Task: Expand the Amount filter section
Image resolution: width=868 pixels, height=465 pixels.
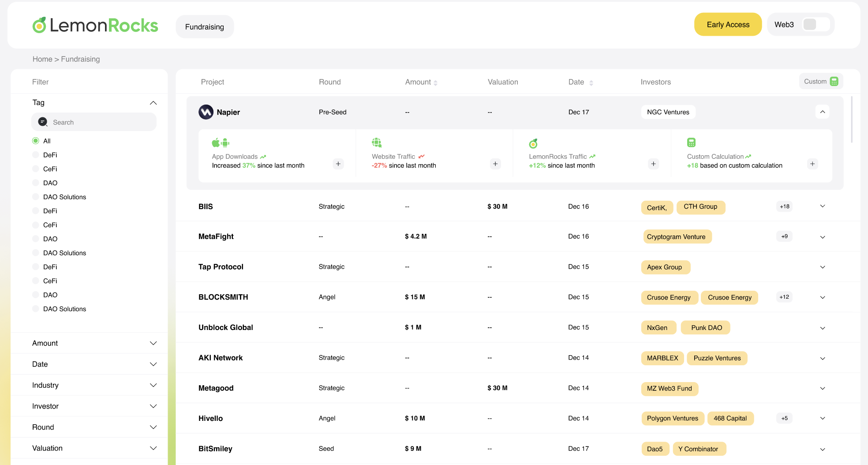Action: click(x=94, y=343)
